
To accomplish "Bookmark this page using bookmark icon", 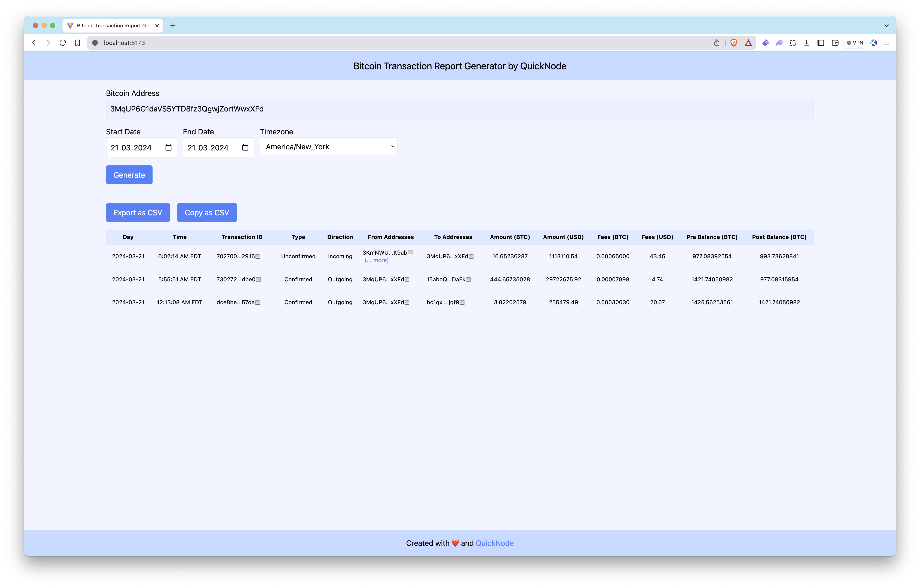I will tap(77, 43).
